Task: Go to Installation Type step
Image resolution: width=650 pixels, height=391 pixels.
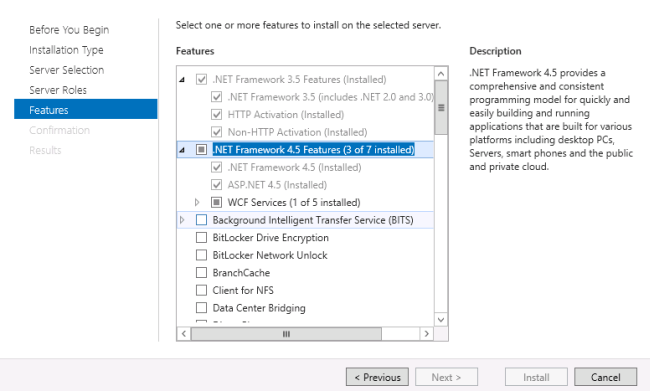Action: pos(66,50)
